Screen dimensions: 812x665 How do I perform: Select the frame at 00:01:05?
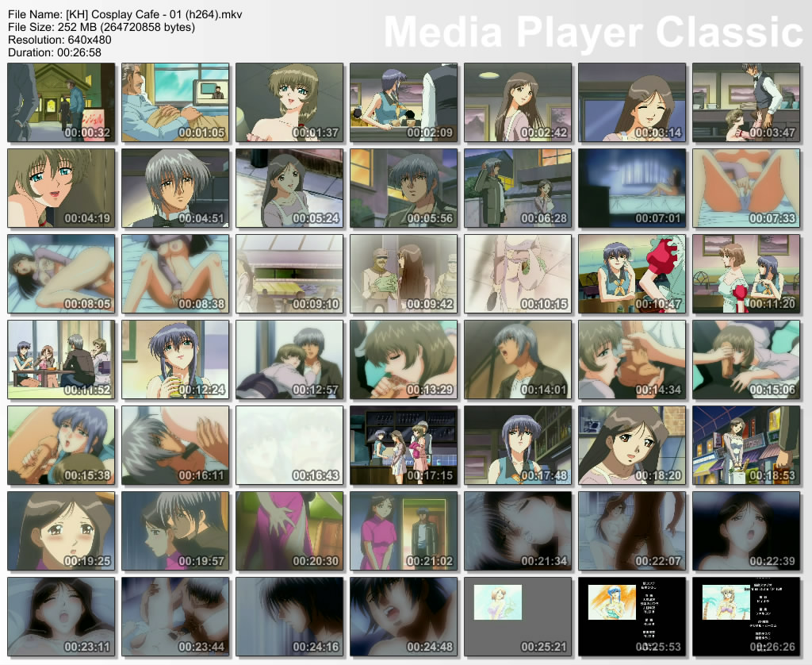coord(175,102)
